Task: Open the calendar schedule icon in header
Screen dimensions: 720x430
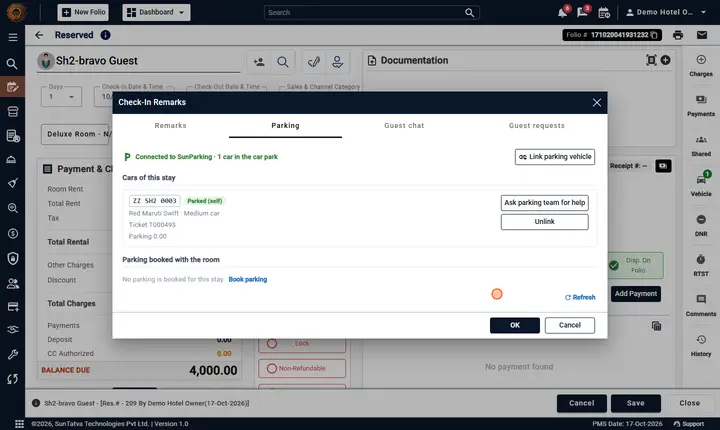Action: pyautogui.click(x=604, y=12)
